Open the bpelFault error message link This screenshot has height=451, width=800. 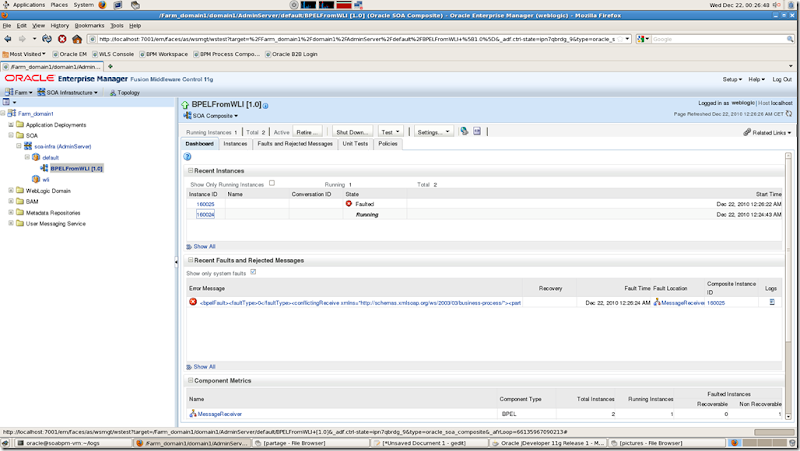tap(360, 303)
